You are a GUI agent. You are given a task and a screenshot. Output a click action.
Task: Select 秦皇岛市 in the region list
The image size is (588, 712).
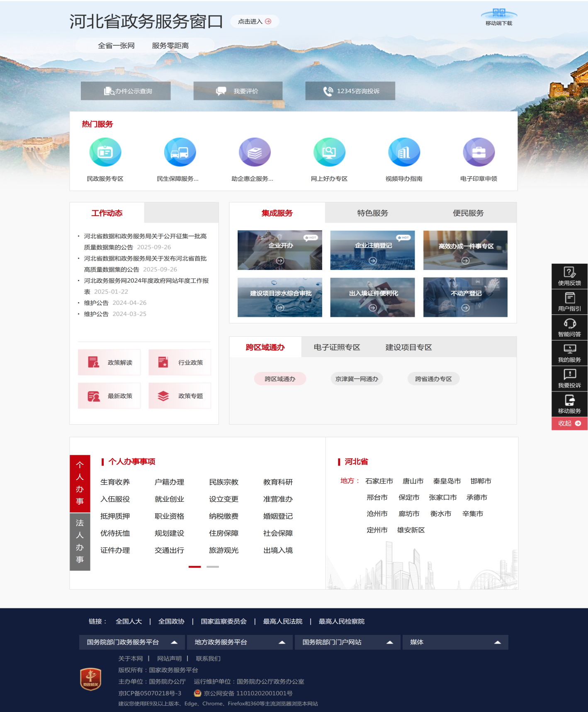[447, 481]
